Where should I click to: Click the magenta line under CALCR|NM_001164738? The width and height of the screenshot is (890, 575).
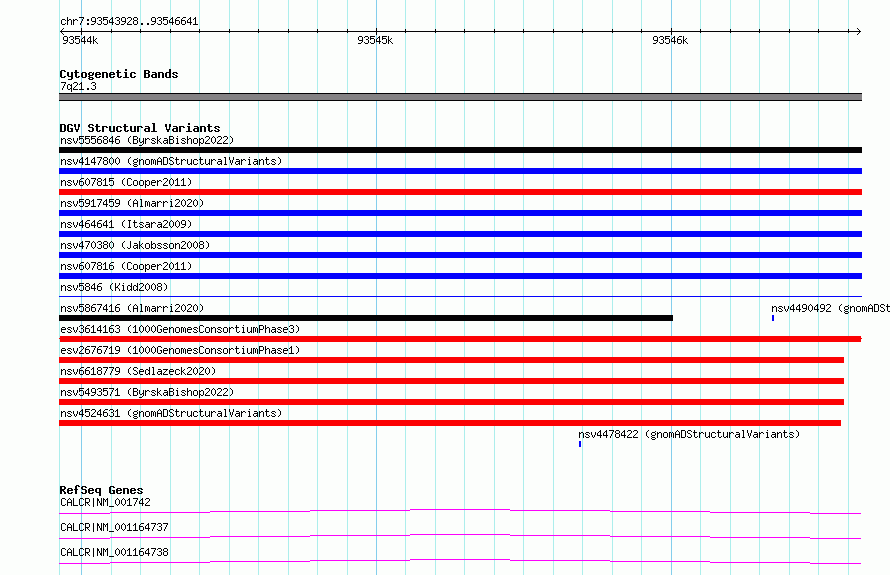point(460,561)
